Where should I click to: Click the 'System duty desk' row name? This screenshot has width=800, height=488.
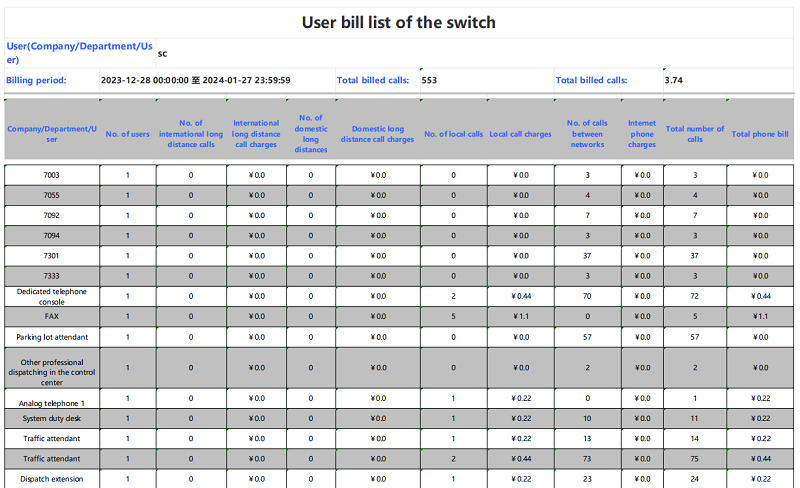point(51,418)
